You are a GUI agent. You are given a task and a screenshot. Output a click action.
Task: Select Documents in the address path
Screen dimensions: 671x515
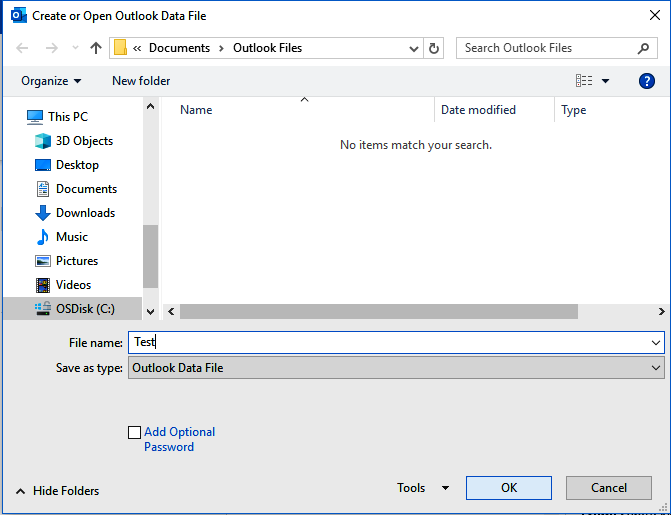click(179, 48)
